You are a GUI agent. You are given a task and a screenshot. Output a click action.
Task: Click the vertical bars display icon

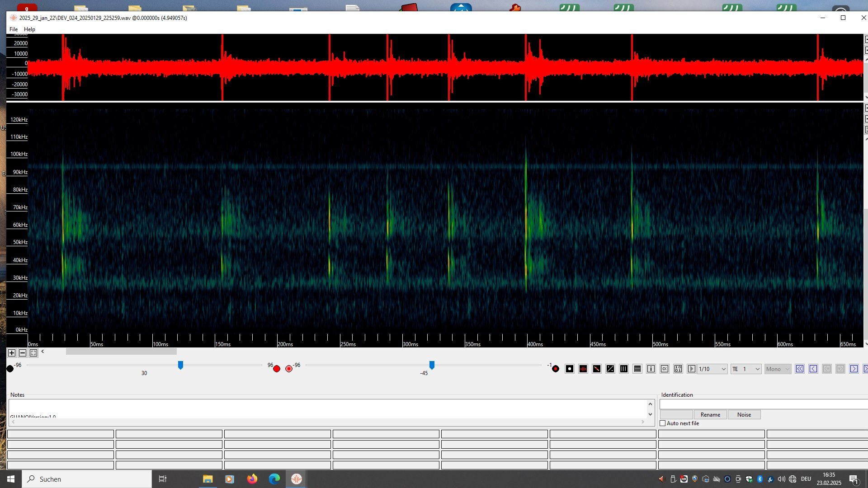pos(624,369)
